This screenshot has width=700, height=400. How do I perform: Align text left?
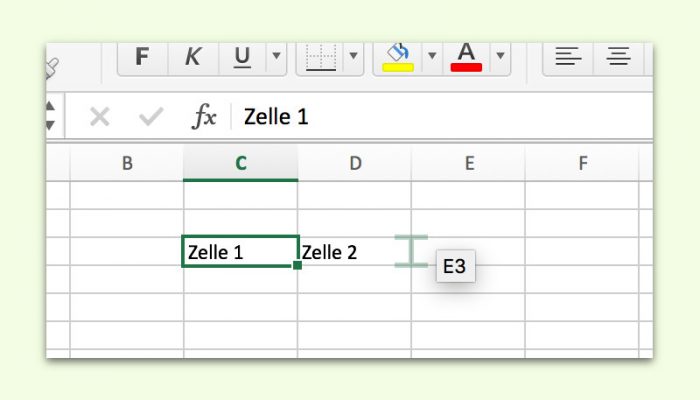(568, 57)
